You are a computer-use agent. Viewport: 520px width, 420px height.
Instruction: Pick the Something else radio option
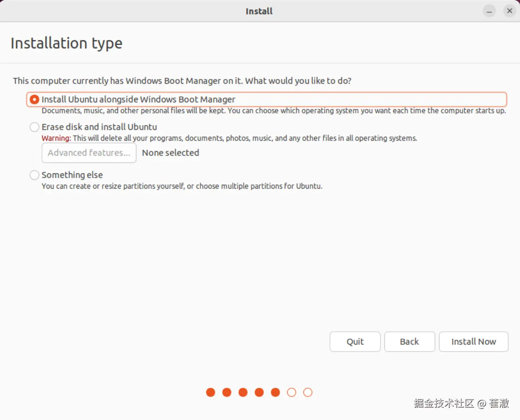tap(34, 175)
